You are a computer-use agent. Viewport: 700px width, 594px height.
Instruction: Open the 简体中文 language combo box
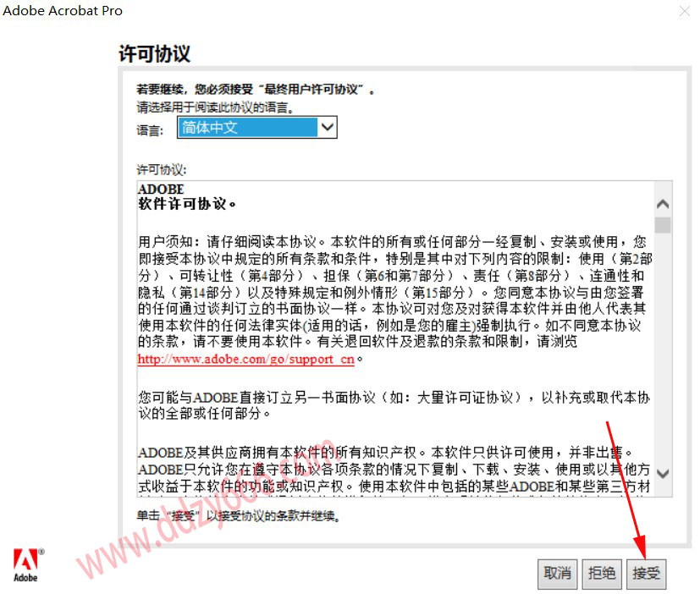[256, 127]
